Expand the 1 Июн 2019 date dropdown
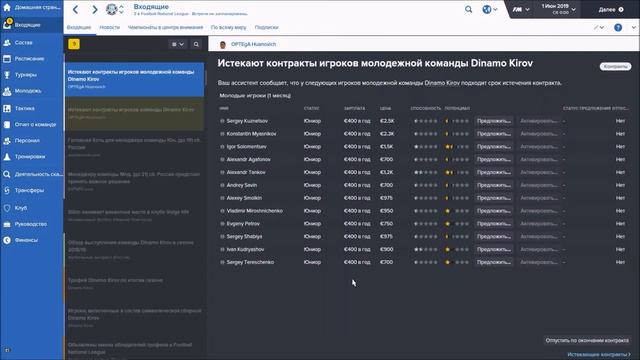640x360 pixels. 559,9
